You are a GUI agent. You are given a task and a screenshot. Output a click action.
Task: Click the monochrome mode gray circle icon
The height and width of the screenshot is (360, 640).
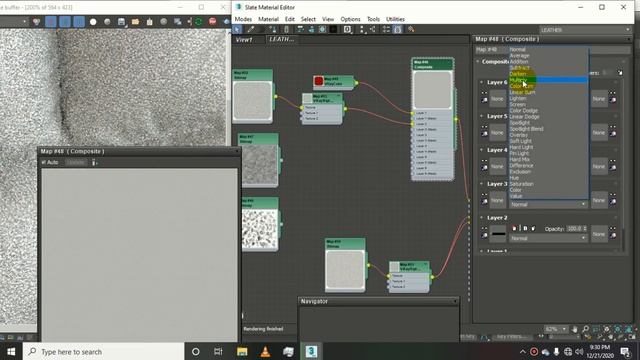click(107, 22)
